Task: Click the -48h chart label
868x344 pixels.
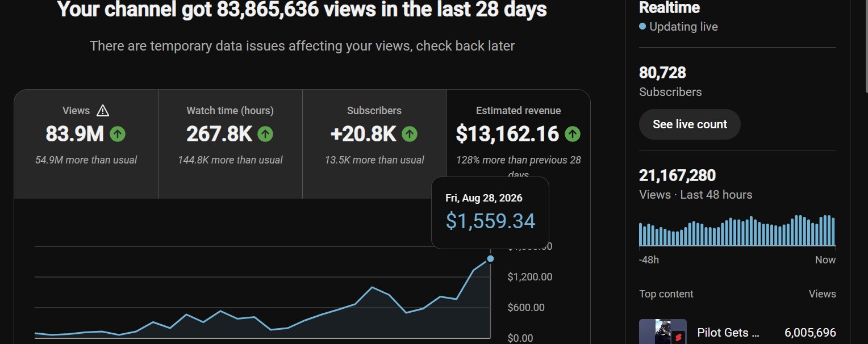Action: (649, 260)
